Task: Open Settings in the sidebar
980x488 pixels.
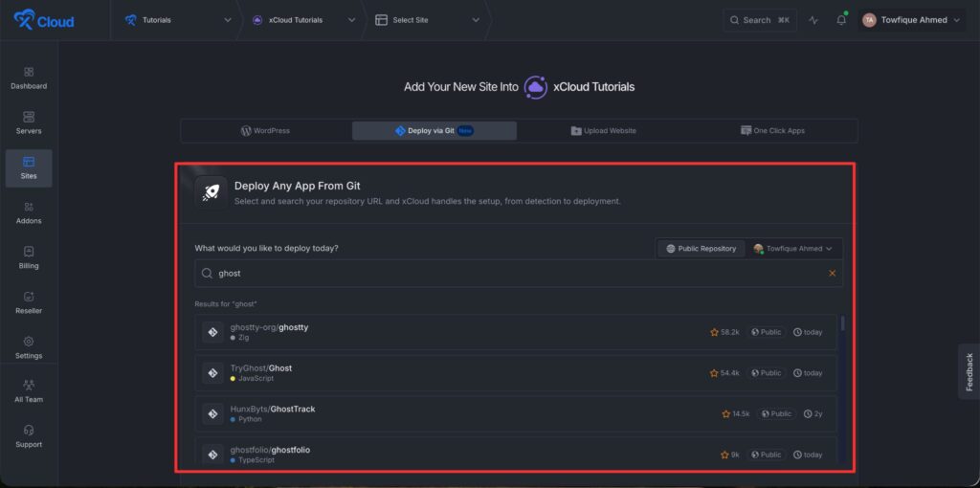Action: point(29,348)
